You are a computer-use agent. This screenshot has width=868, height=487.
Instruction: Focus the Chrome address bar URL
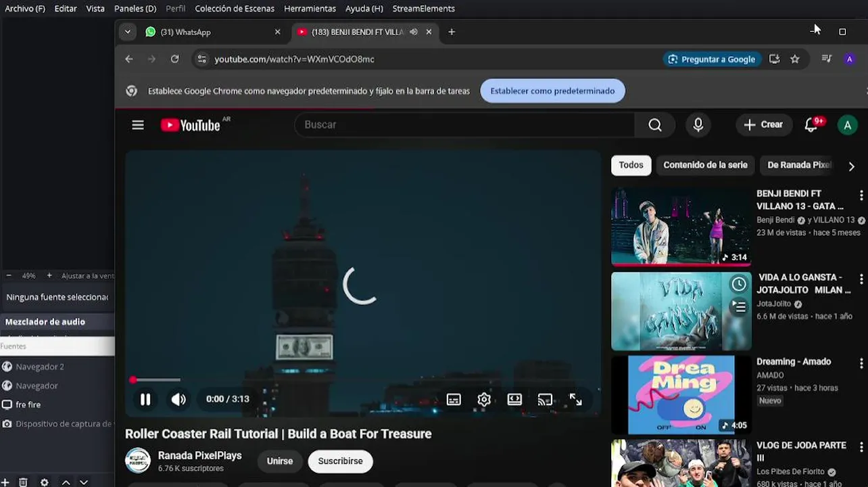(294, 59)
